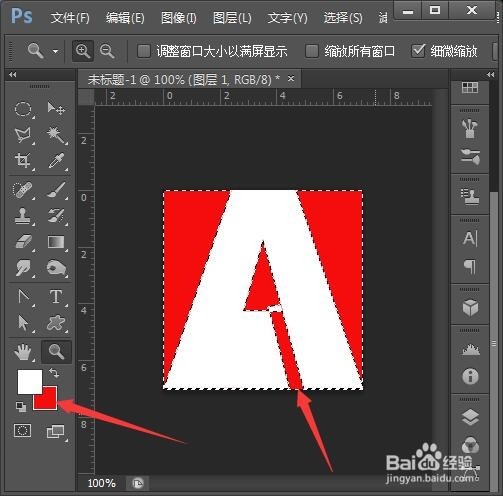
Task: Click the Zoom In mode button
Action: pyautogui.click(x=83, y=51)
